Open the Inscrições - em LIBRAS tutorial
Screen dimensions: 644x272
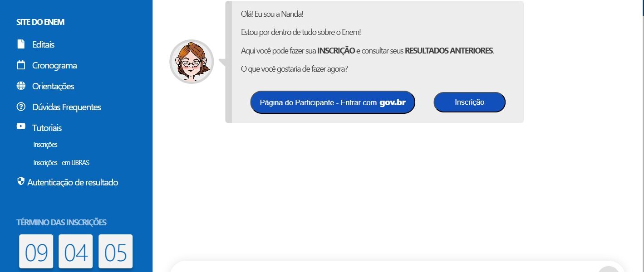(61, 162)
